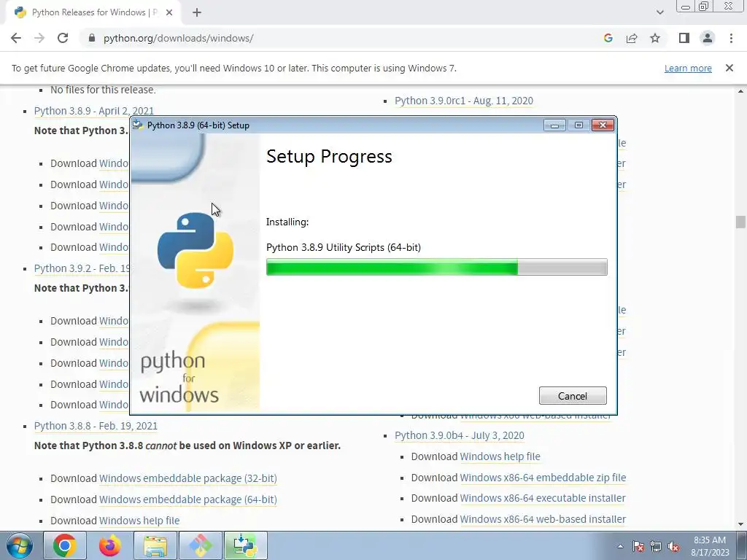This screenshot has width=747, height=560.
Task: Click the Chrome taskbar icon
Action: point(65,545)
